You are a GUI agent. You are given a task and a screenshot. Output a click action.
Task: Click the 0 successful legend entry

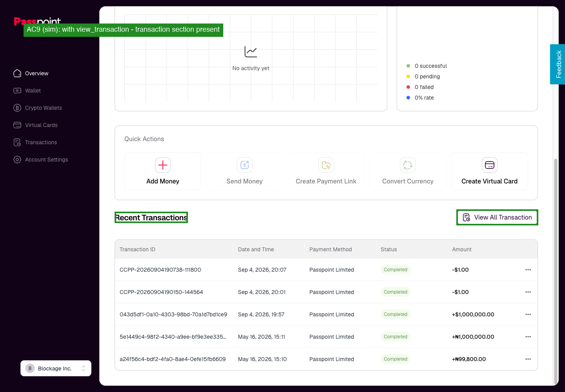(426, 66)
